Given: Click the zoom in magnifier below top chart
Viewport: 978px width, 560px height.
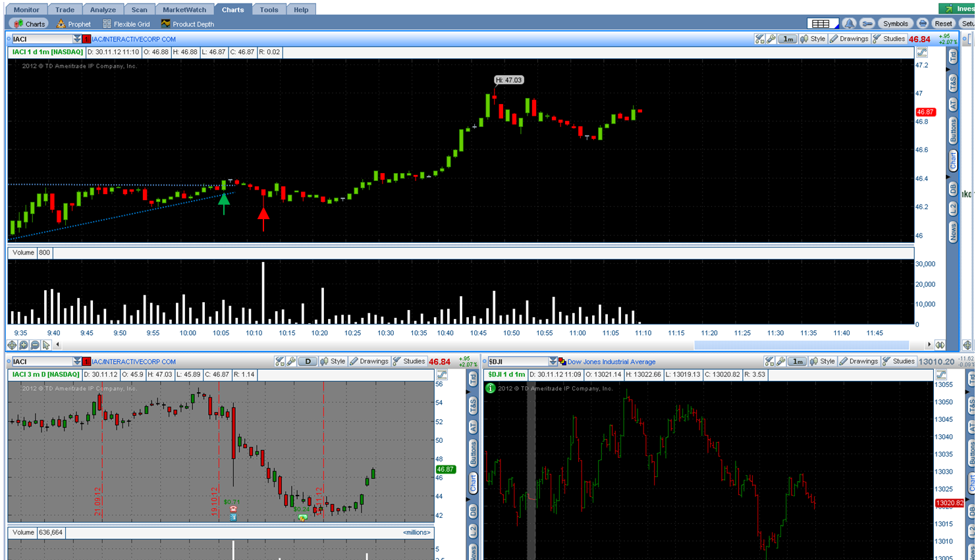Looking at the screenshot, I should pos(24,345).
